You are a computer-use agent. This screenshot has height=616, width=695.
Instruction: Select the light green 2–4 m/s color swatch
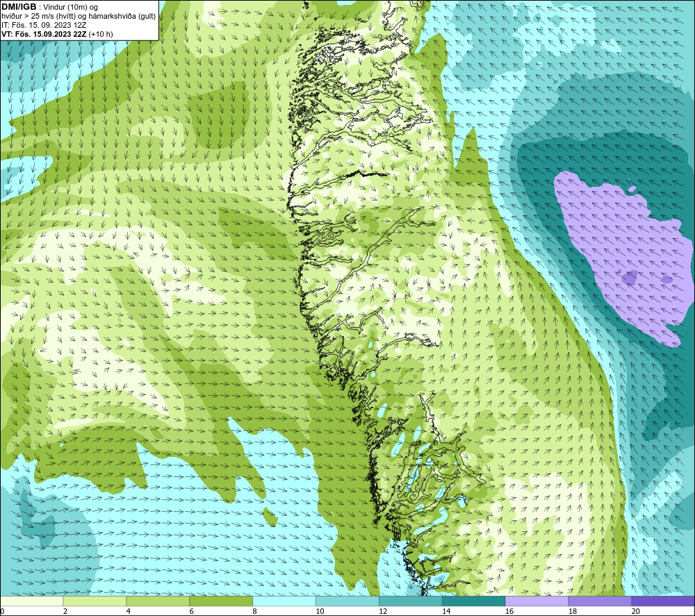tap(95, 601)
